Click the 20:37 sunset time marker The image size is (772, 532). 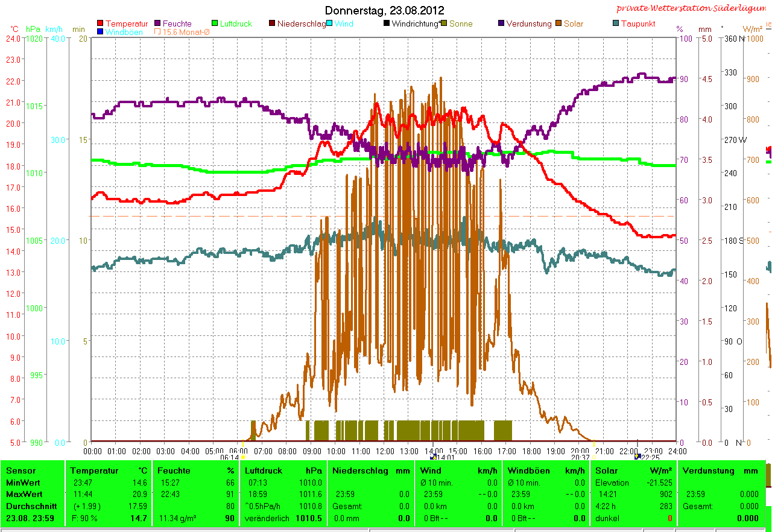[x=580, y=458]
